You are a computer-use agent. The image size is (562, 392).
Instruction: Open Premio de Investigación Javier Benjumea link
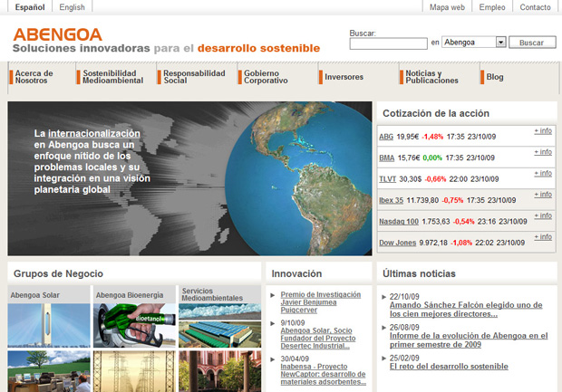tap(320, 302)
